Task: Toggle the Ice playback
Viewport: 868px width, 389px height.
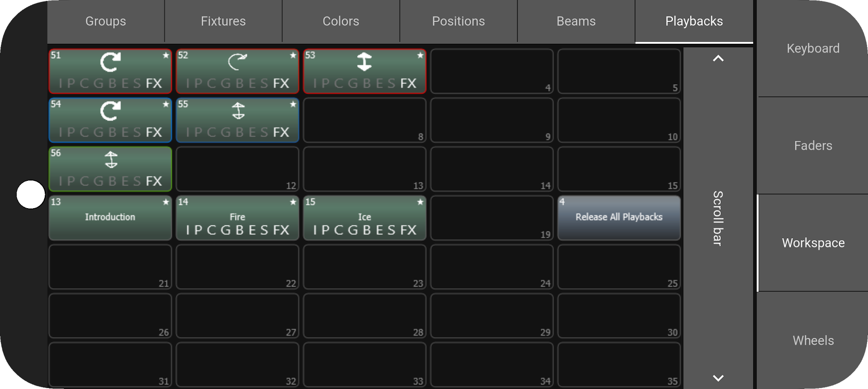Action: [365, 218]
